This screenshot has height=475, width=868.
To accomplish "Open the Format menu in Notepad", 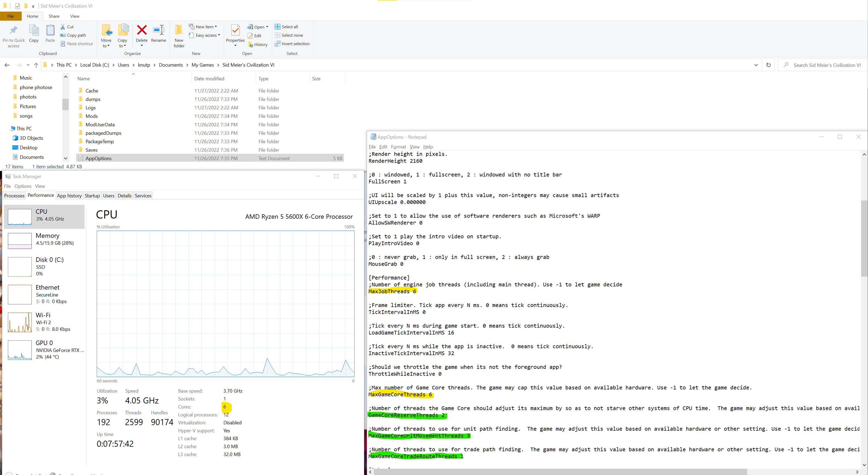I will click(398, 147).
